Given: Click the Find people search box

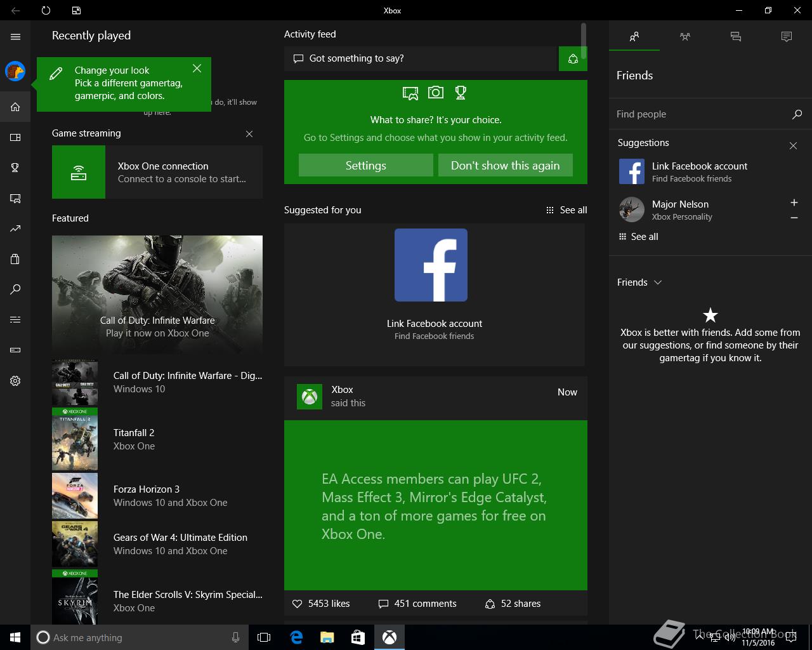Looking at the screenshot, I should [700, 114].
